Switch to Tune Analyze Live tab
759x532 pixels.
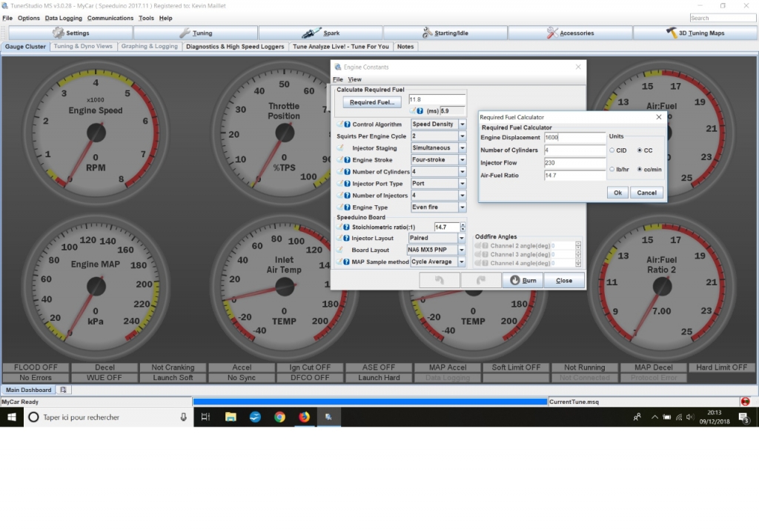340,47
